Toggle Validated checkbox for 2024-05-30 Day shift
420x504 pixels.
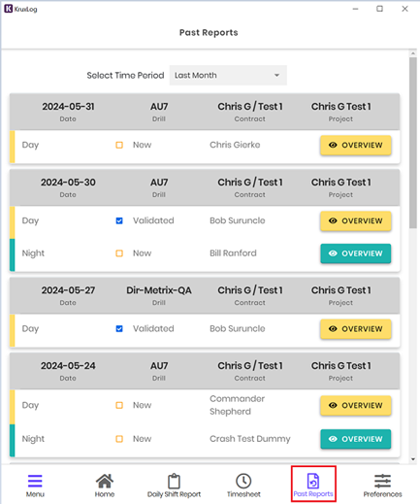tap(119, 220)
